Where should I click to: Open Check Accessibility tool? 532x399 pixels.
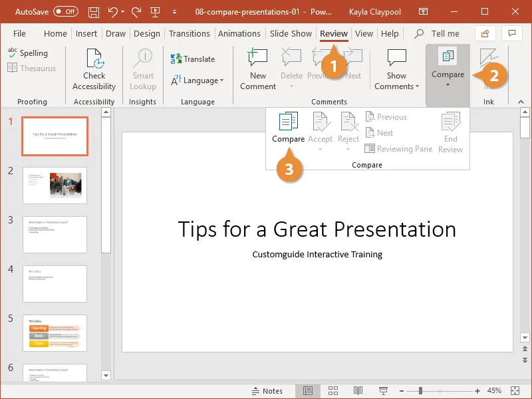click(94, 70)
